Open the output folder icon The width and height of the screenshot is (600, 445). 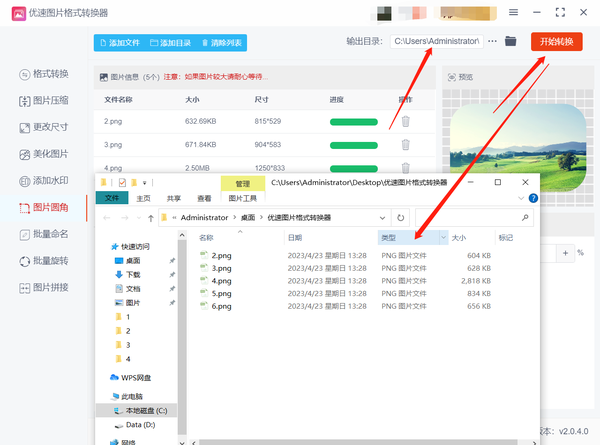(x=510, y=41)
